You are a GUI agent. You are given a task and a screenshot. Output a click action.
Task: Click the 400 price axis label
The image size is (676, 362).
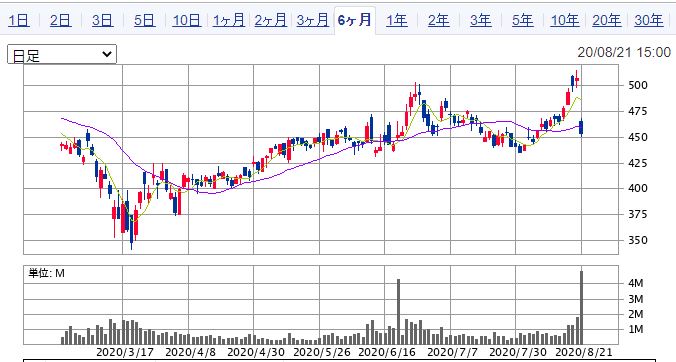click(x=638, y=188)
